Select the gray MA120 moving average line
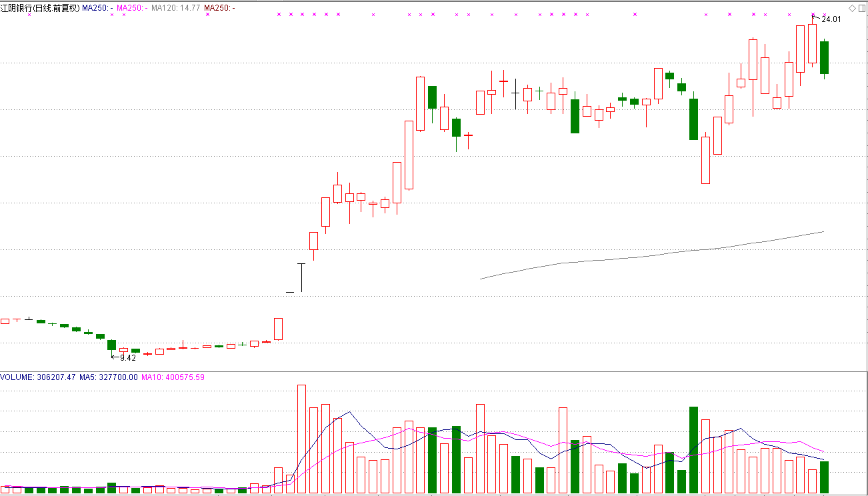This screenshot has width=868, height=496. pyautogui.click(x=653, y=256)
